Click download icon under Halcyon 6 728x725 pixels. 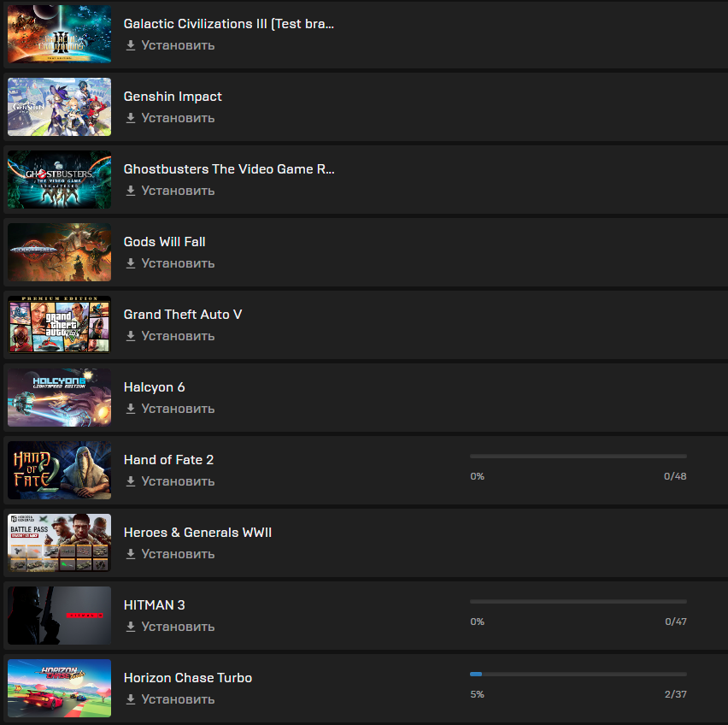click(131, 409)
